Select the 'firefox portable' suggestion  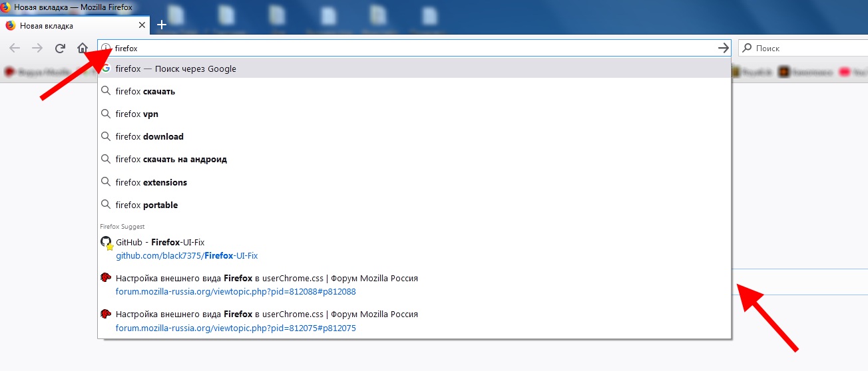tap(414, 205)
